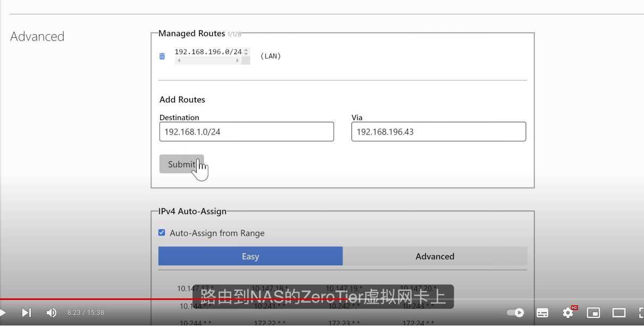Toggle the autoplay switch

[x=515, y=313]
